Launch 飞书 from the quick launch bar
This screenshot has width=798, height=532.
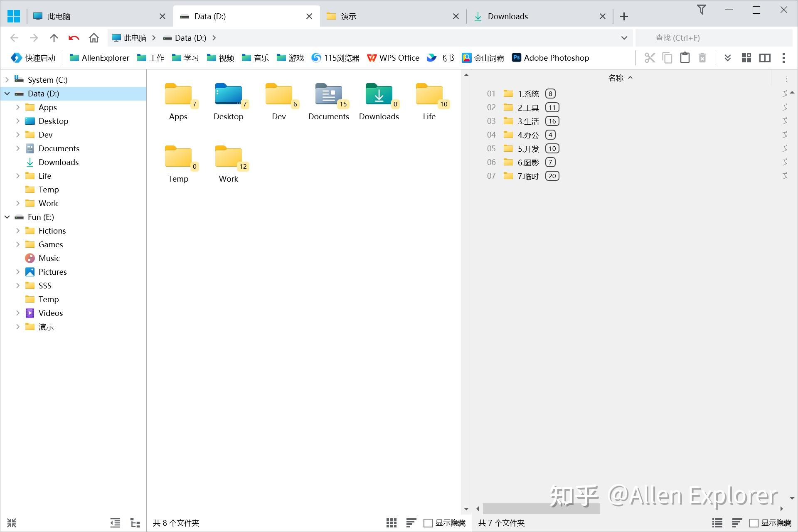(440, 58)
